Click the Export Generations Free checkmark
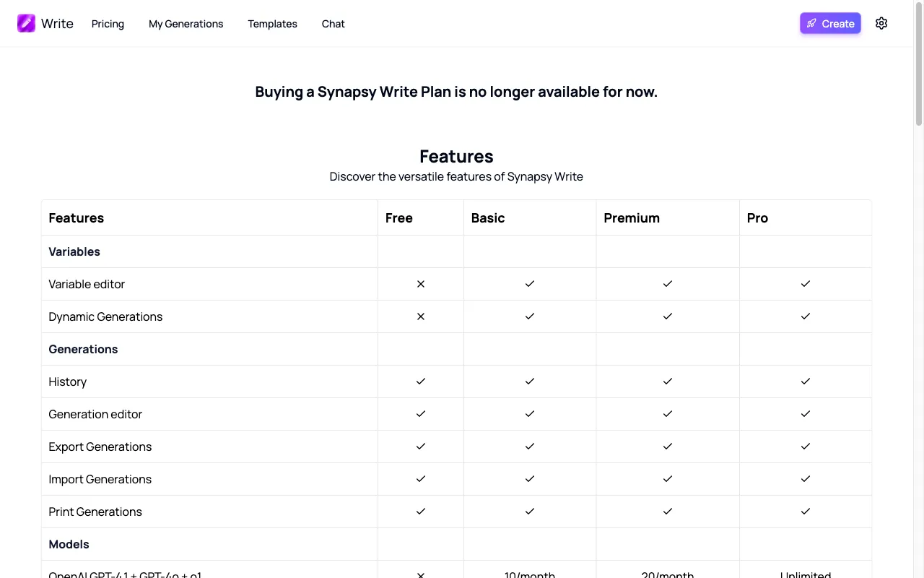924x578 pixels. (x=421, y=447)
